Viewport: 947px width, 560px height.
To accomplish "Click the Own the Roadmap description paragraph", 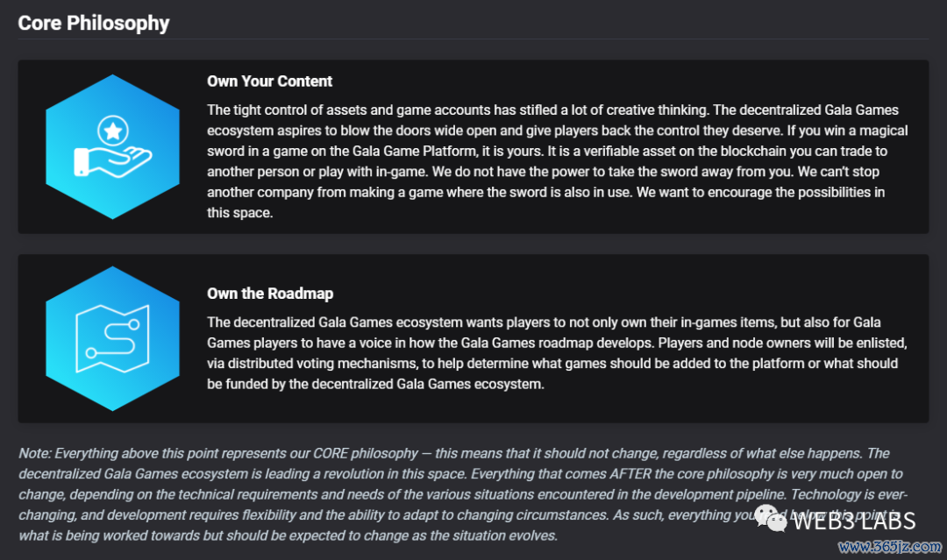I will [557, 353].
